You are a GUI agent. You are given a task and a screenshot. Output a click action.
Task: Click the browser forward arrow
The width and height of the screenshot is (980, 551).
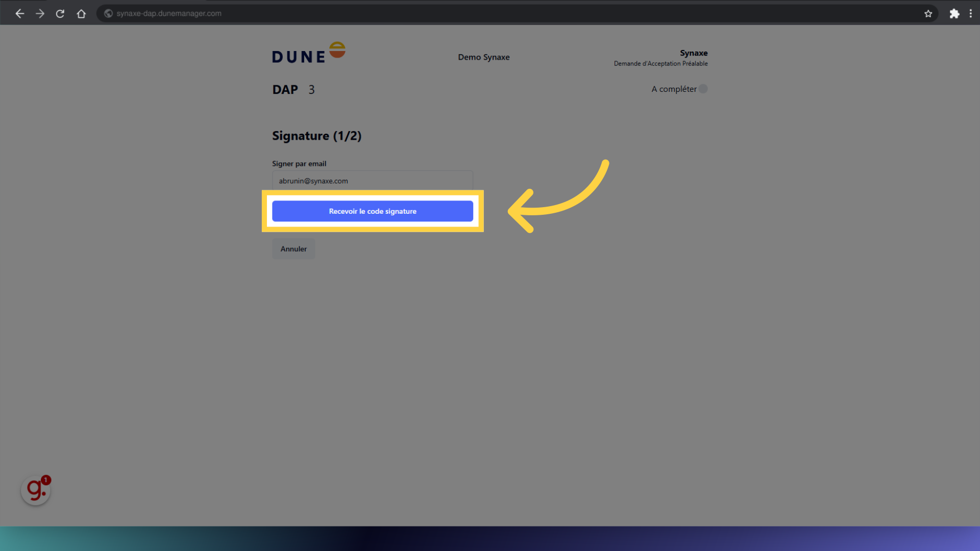40,13
